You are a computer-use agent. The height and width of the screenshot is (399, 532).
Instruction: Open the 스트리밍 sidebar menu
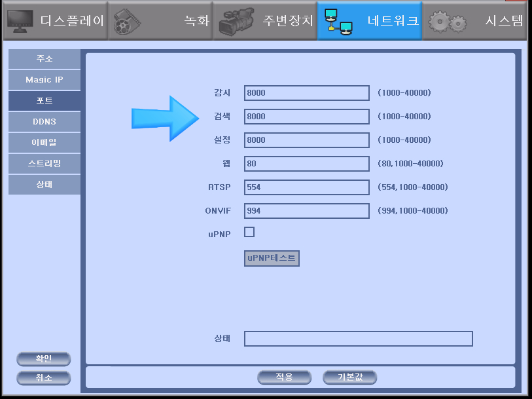click(x=44, y=164)
